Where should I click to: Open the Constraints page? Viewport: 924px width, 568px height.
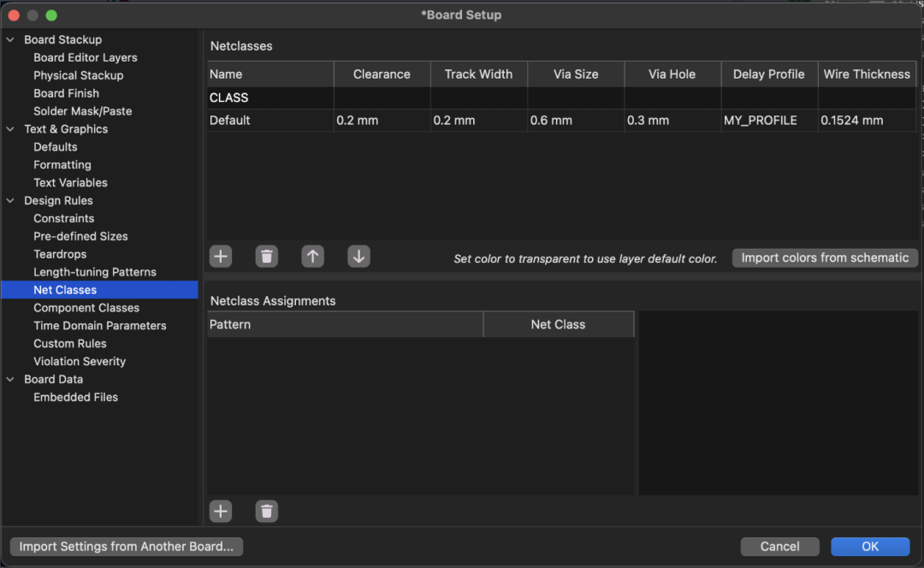(63, 218)
